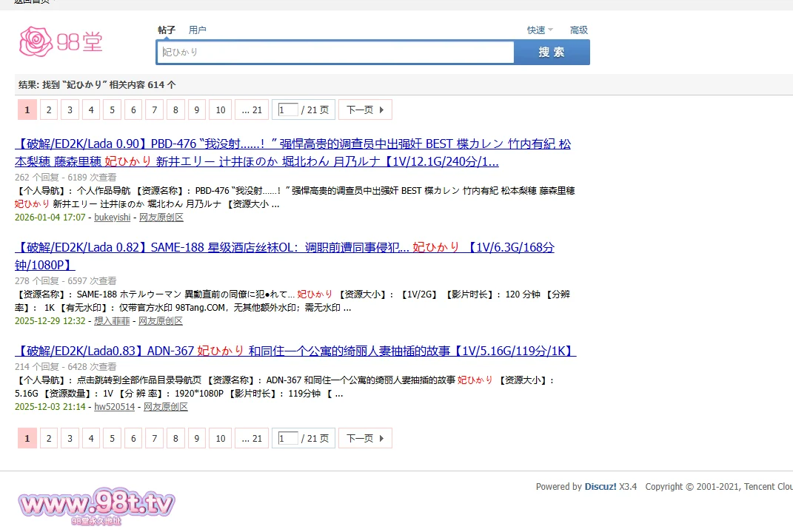
Task: Open 网友原创区 forum link under SAME-188 result
Action: 161,321
